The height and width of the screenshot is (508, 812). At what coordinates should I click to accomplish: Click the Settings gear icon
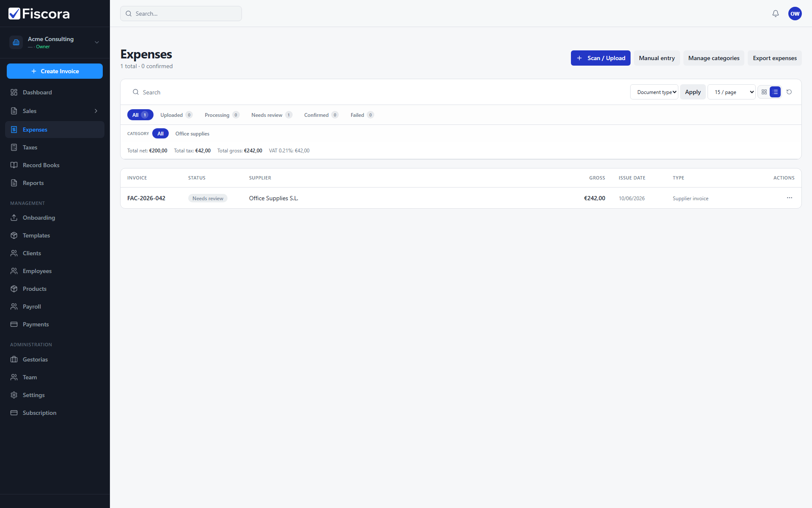[14, 395]
